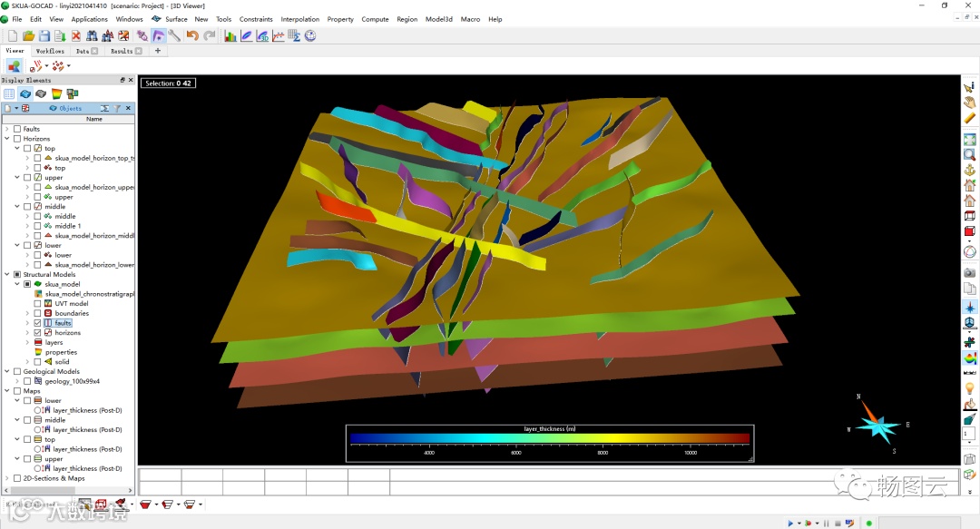980x529 pixels.
Task: Click the wrench settings icon
Action: pyautogui.click(x=174, y=35)
